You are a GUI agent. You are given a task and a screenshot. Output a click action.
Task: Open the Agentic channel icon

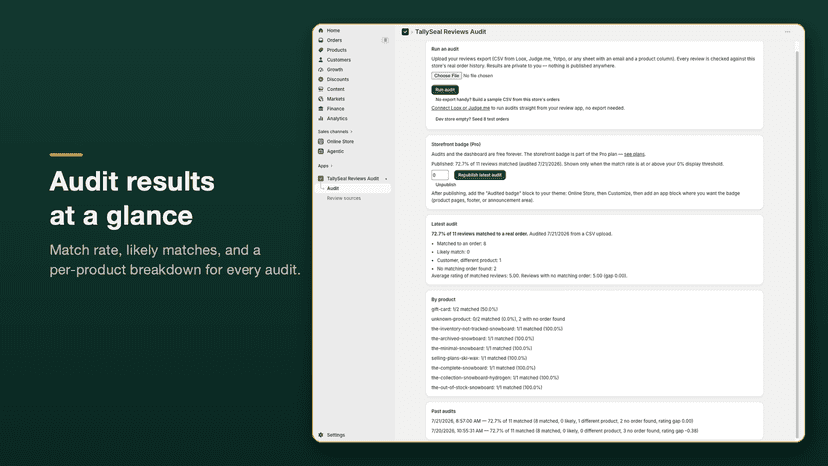click(321, 151)
